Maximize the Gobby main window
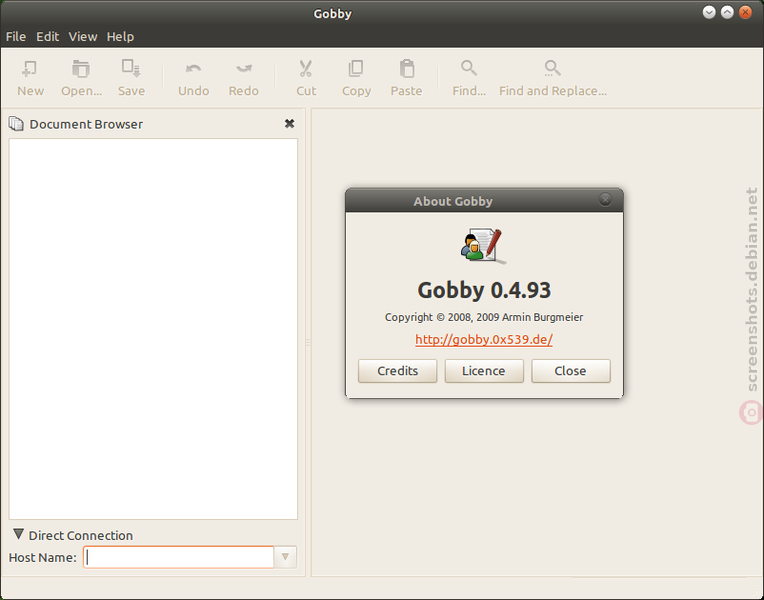 tap(727, 13)
